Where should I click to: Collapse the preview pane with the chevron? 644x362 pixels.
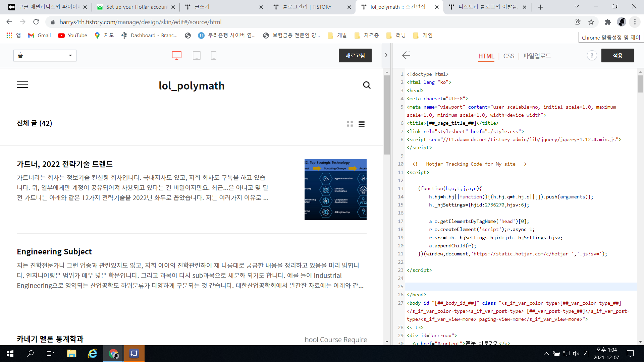[386, 55]
